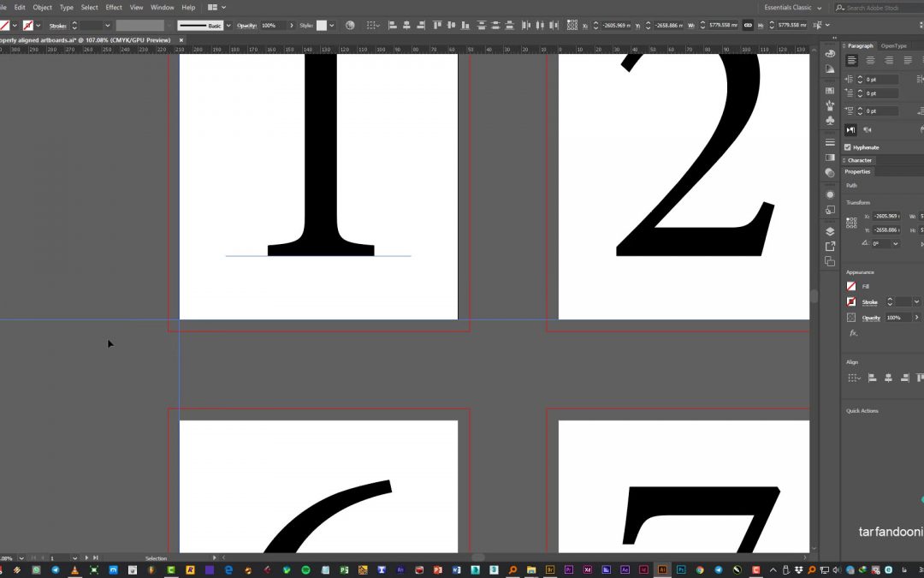Image resolution: width=924 pixels, height=578 pixels.
Task: Open the Layers panel icon
Action: point(830,231)
